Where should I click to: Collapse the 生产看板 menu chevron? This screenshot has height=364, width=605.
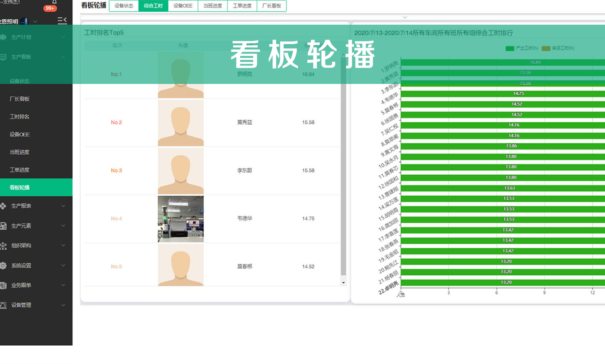coord(63,57)
